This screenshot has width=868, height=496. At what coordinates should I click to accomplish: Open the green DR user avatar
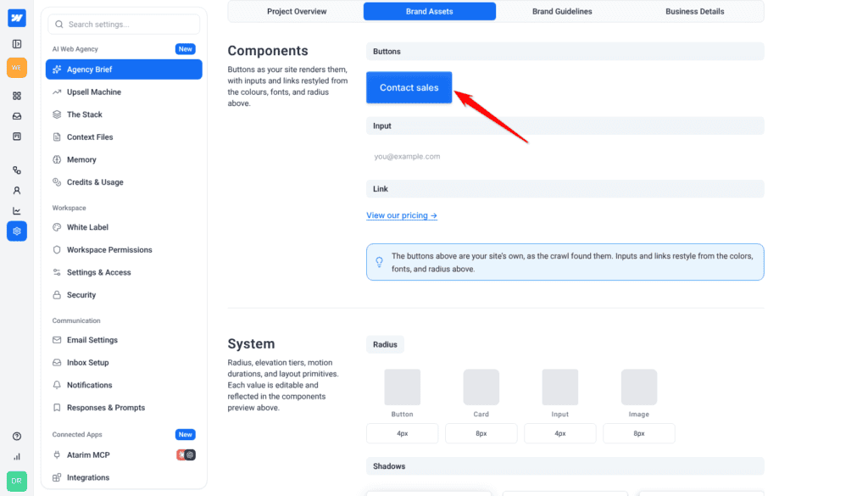point(17,481)
